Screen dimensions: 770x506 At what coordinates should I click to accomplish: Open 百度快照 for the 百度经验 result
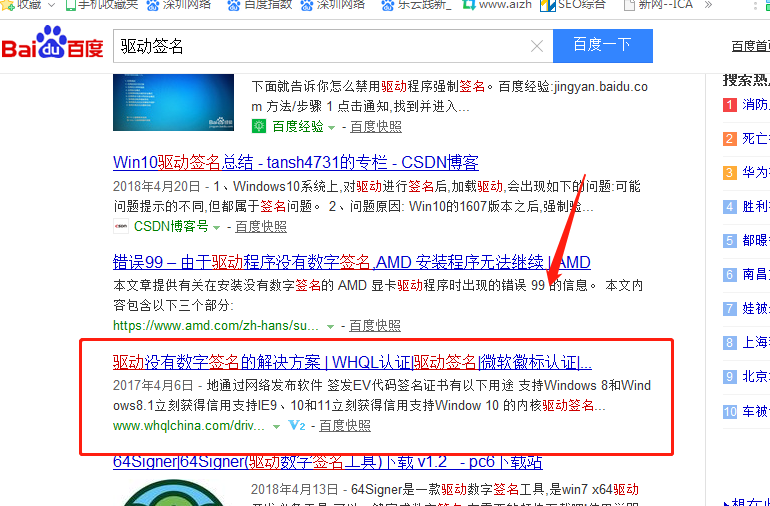[376, 127]
